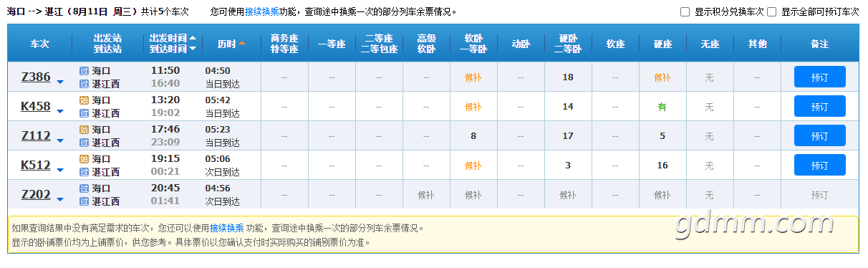Click the 软卧 一等卧 column header
868x268 pixels.
[473, 44]
